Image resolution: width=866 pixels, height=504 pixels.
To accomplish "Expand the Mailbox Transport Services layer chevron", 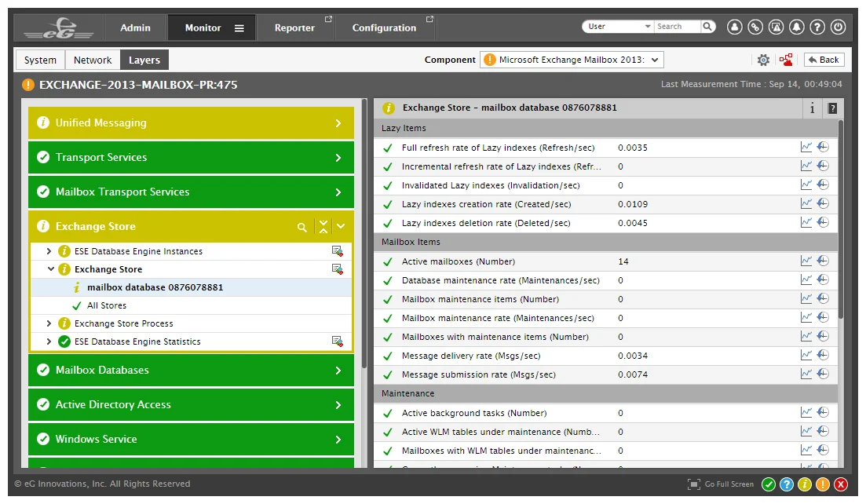I will coord(338,192).
